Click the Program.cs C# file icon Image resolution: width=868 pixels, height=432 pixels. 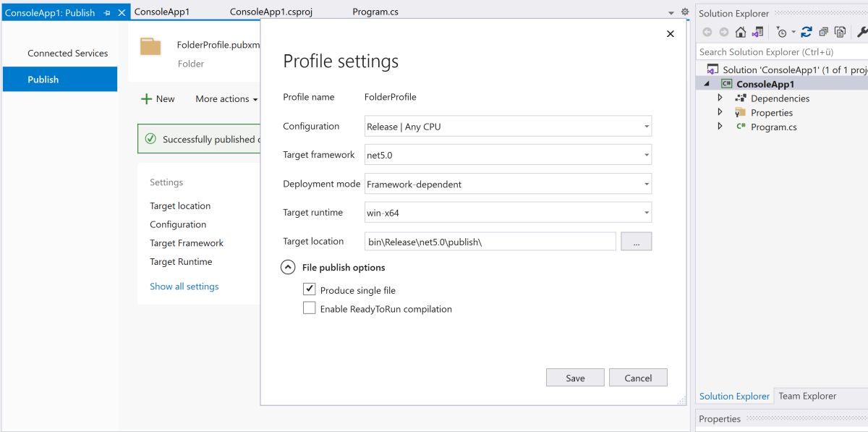[741, 127]
